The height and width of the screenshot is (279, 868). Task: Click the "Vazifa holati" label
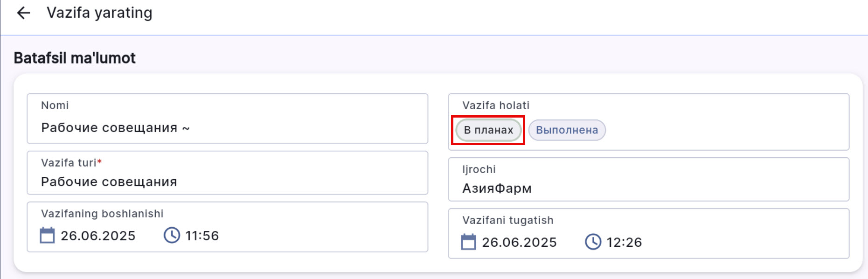pyautogui.click(x=496, y=105)
